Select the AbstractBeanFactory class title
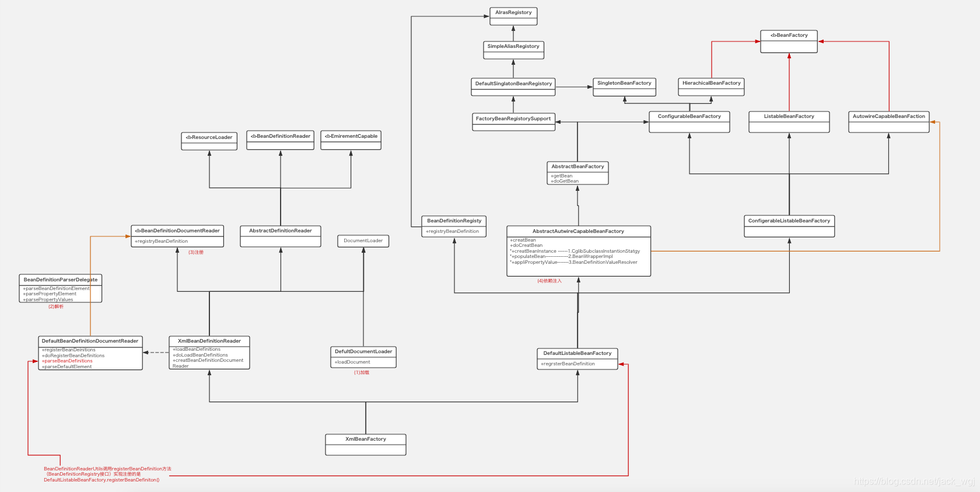This screenshot has width=980, height=492. point(577,166)
